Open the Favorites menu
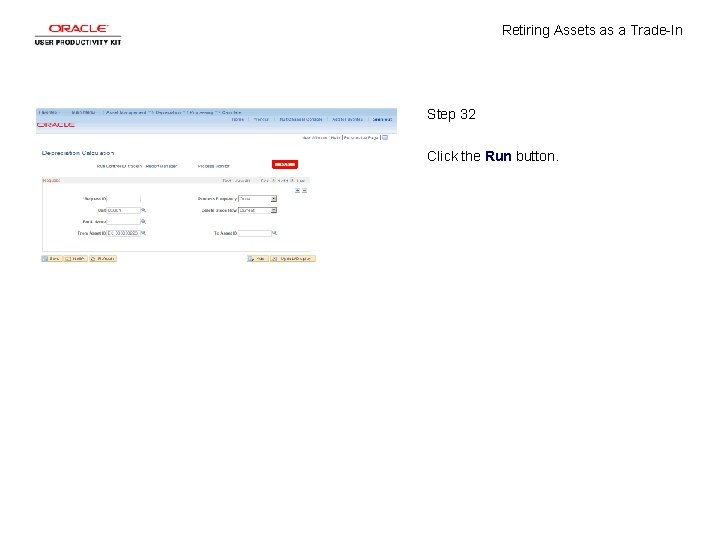The width and height of the screenshot is (720, 540). pyautogui.click(x=49, y=112)
